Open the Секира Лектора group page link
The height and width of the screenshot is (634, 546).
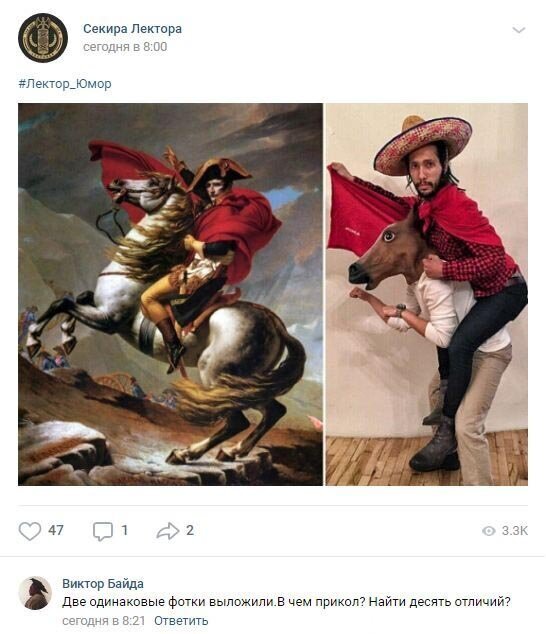pos(132,29)
